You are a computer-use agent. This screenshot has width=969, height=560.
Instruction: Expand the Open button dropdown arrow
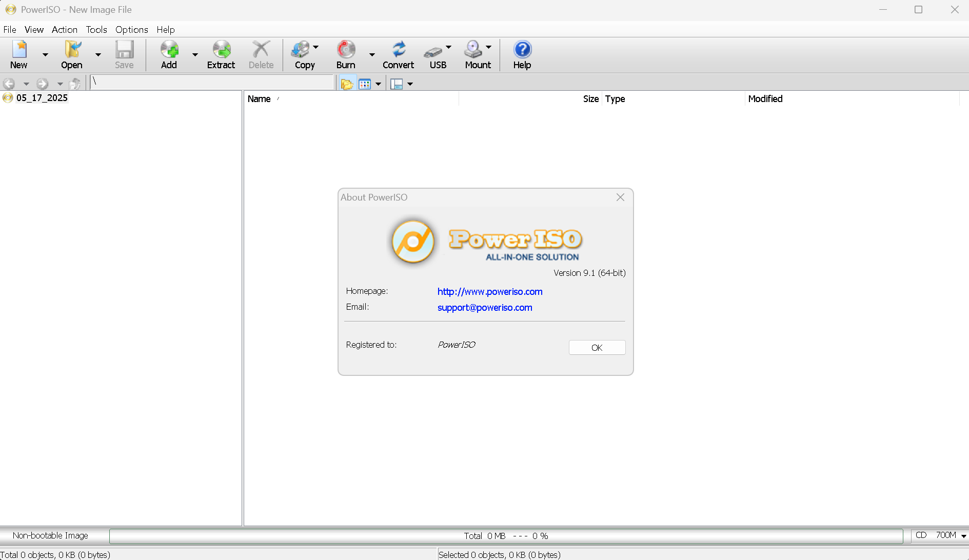pyautogui.click(x=98, y=54)
